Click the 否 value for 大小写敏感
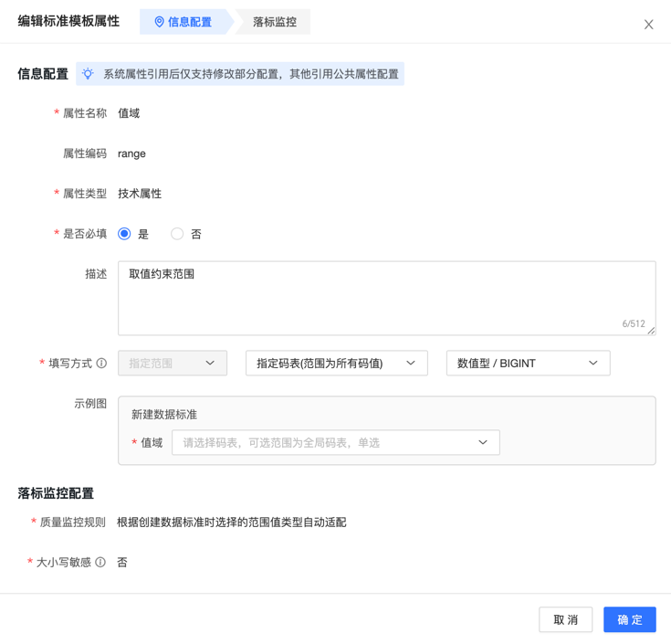Viewport: 671px width, 644px height. (122, 562)
